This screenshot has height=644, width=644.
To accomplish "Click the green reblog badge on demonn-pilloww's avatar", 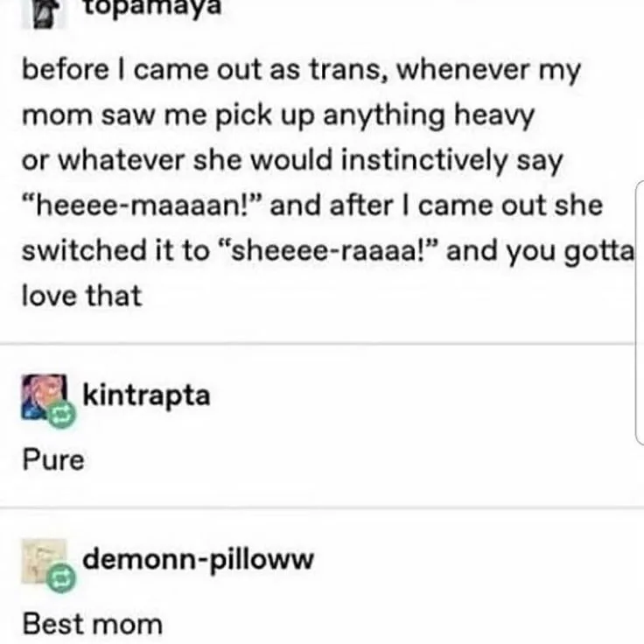I will click(x=61, y=578).
